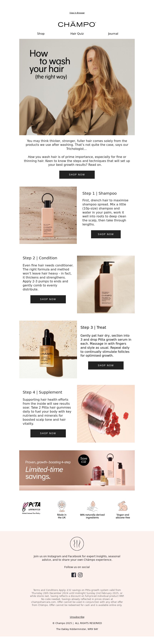Viewport: 154px width, 644px height.
Task: Click Shop Now under Step 2 Condition
Action: (48, 299)
